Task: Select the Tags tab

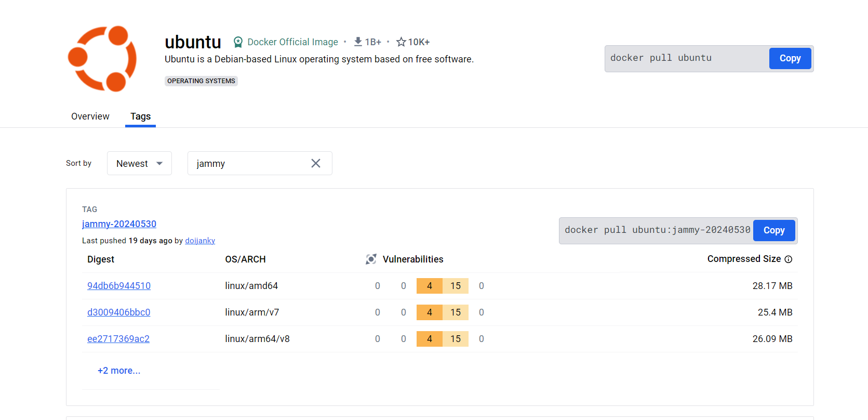Action: [140, 116]
